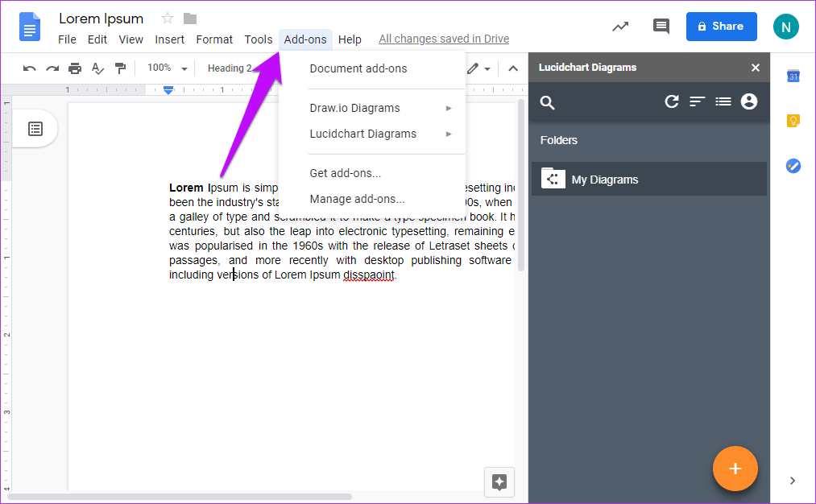Choose Manage add-ons... option
816x504 pixels.
point(372,199)
